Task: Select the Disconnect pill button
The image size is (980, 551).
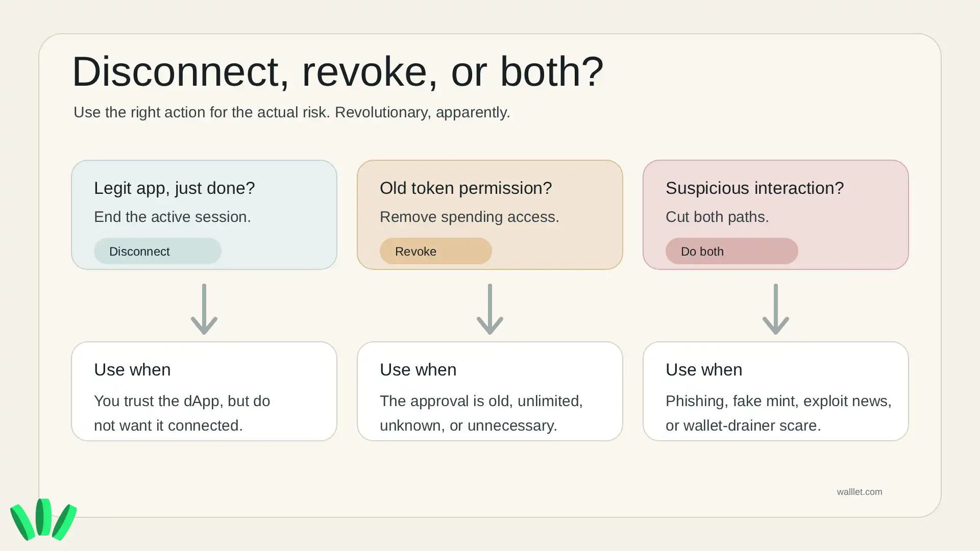Action: click(157, 251)
